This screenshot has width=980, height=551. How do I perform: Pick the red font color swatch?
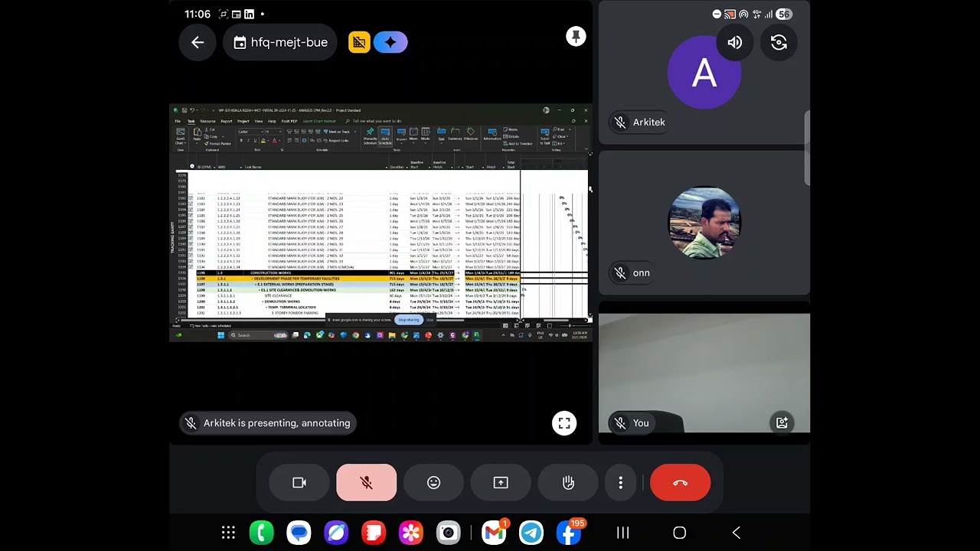[275, 141]
